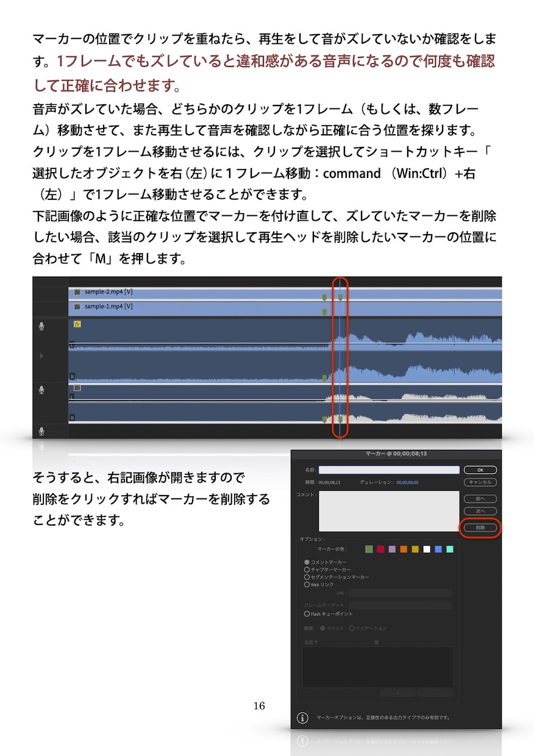This screenshot has height=756, width=534.
Task: Select the ナビゲーション radio button
Action: point(352,628)
